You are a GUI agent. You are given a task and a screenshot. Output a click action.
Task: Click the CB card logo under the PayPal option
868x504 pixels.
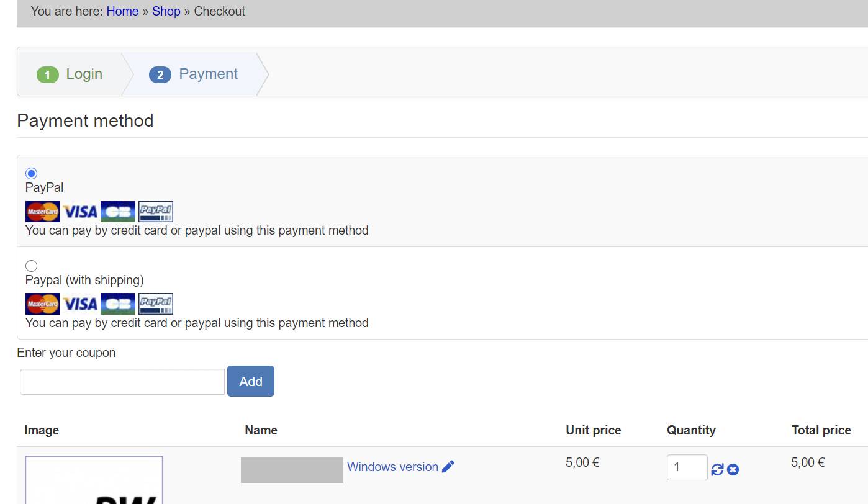tap(117, 212)
